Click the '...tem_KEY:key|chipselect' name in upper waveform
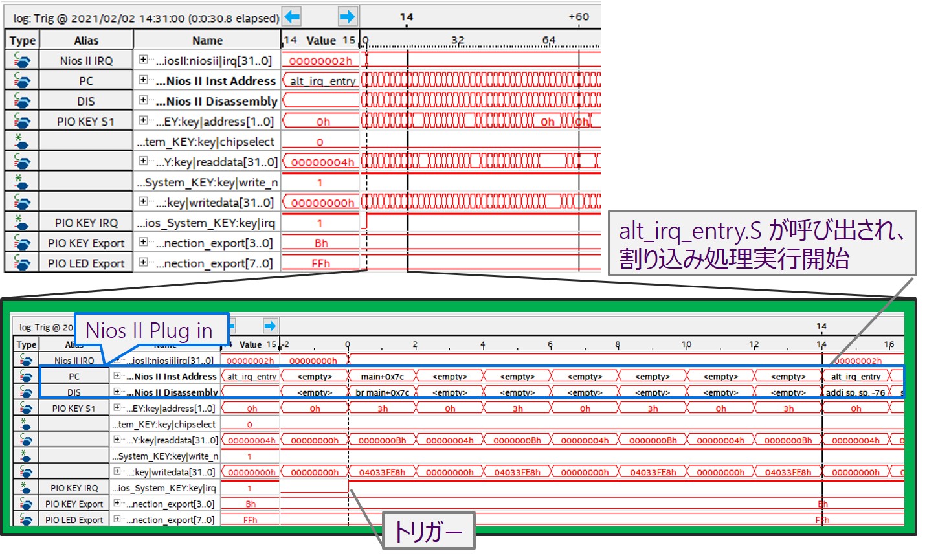 pyautogui.click(x=206, y=142)
